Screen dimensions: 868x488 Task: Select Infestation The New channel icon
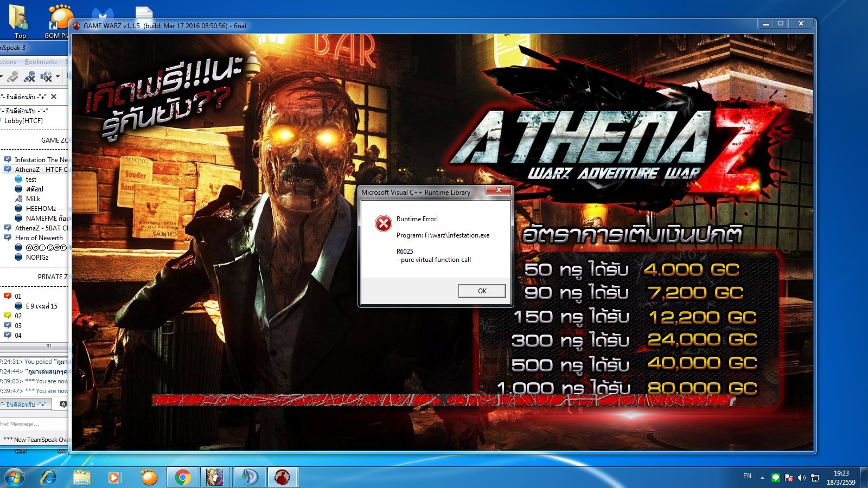pos(8,160)
